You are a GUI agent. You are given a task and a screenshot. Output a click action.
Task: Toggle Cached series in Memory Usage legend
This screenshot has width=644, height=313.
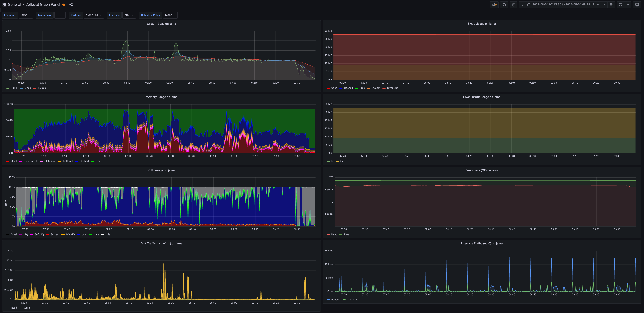click(84, 161)
